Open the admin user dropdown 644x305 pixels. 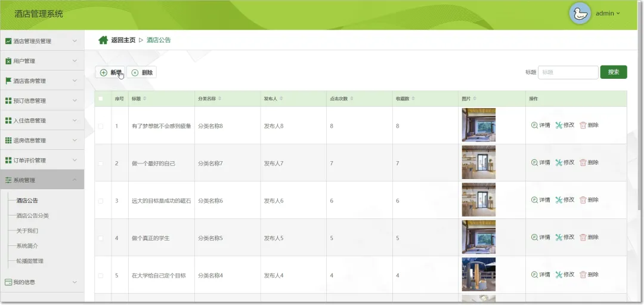608,13
